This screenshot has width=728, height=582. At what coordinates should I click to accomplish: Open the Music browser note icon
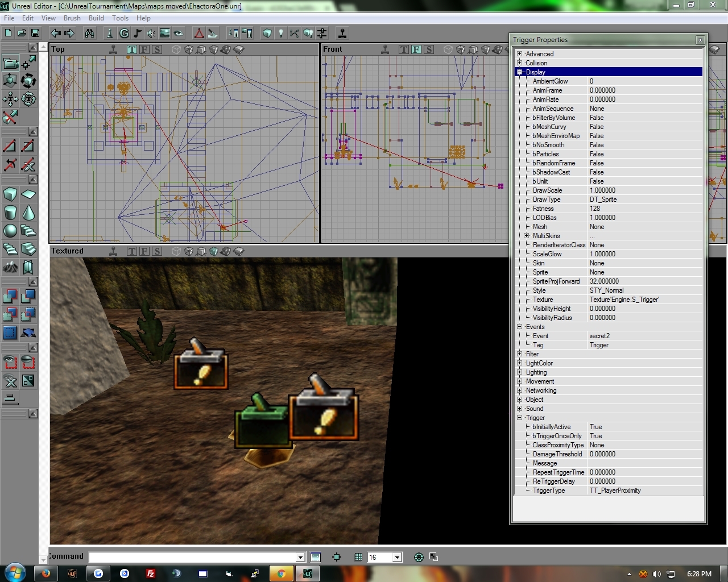137,33
